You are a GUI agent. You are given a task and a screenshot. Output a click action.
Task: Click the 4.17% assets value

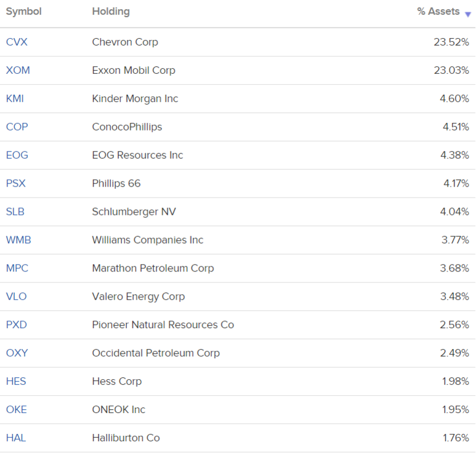456,183
